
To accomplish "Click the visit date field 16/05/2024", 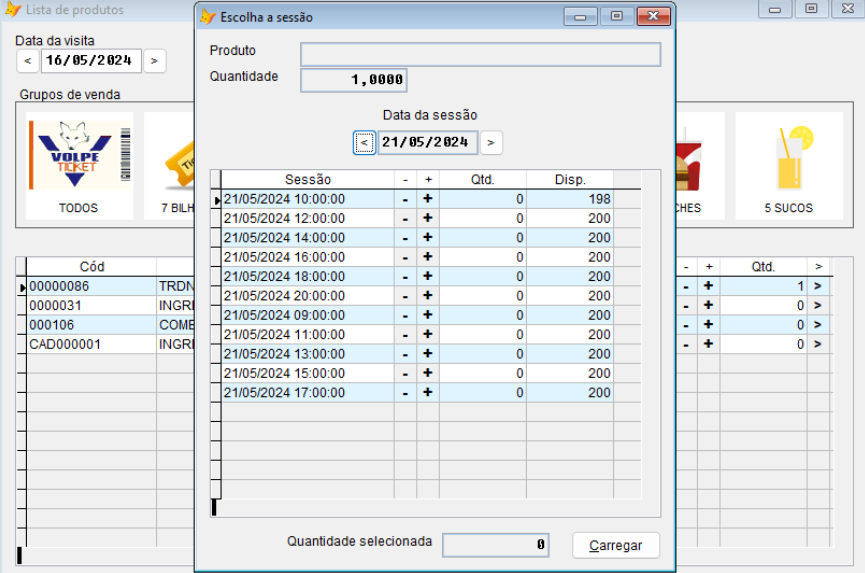I will pos(90,61).
